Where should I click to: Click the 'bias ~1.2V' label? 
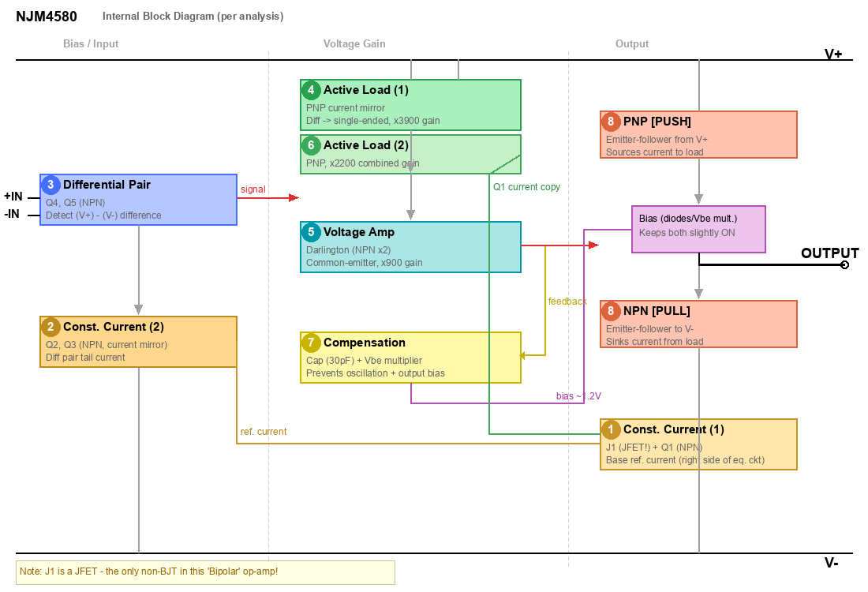pos(578,396)
